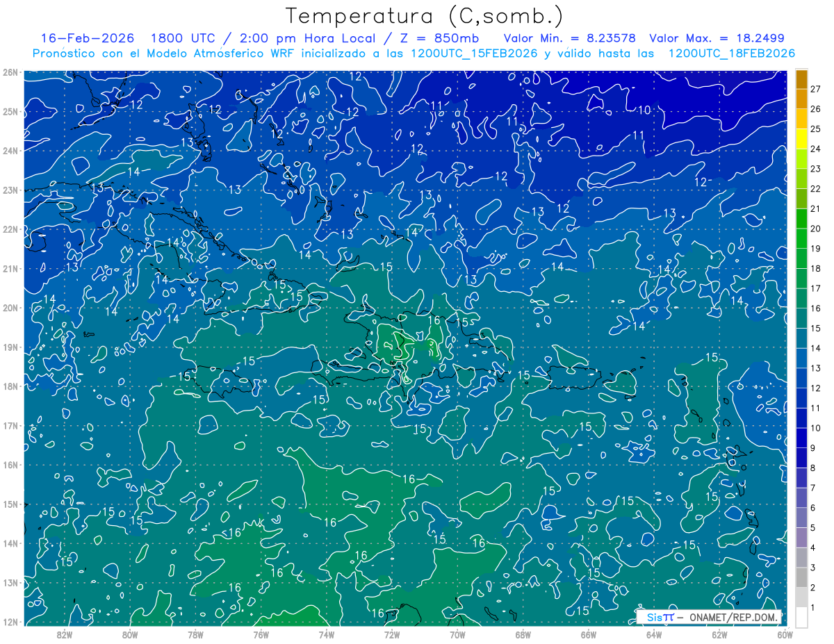Viewport: 834px width, 644px height.
Task: Click the brown topmost color bar segment
Action: point(801,79)
